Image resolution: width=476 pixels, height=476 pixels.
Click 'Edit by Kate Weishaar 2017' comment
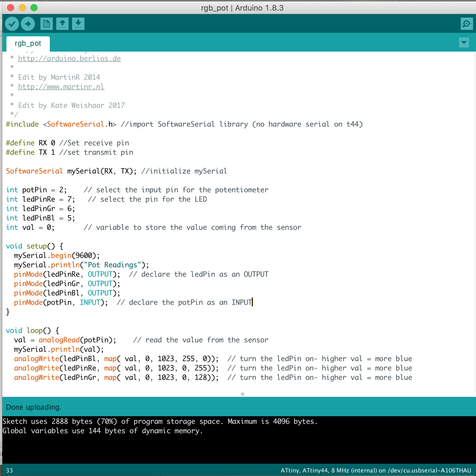click(x=72, y=105)
